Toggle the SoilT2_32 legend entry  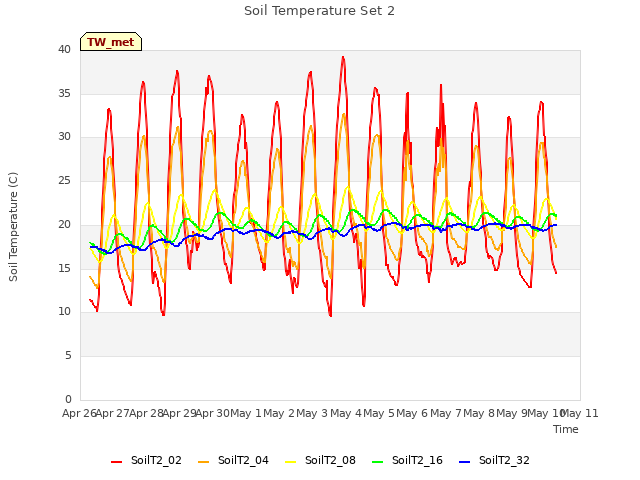point(494,461)
